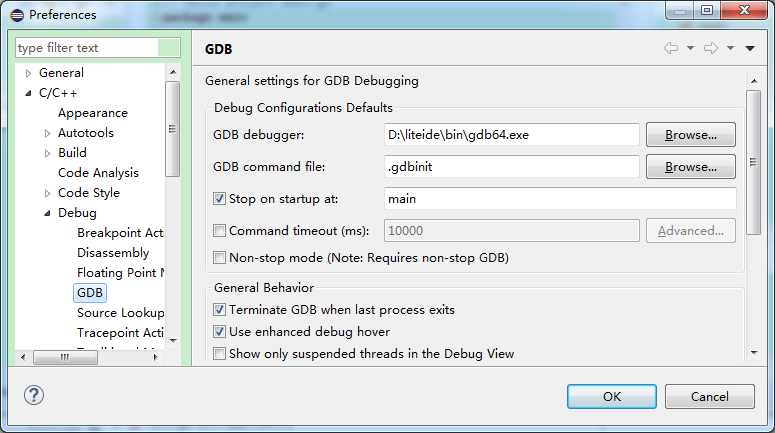The width and height of the screenshot is (775, 433).
Task: Enable the Command timeout (ms) checkbox
Action: tap(219, 230)
